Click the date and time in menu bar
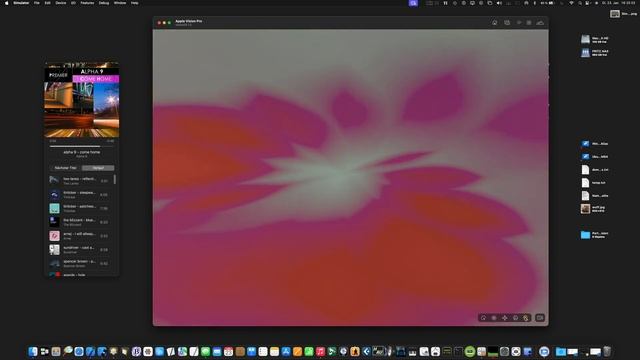The height and width of the screenshot is (360, 640). [x=618, y=3]
